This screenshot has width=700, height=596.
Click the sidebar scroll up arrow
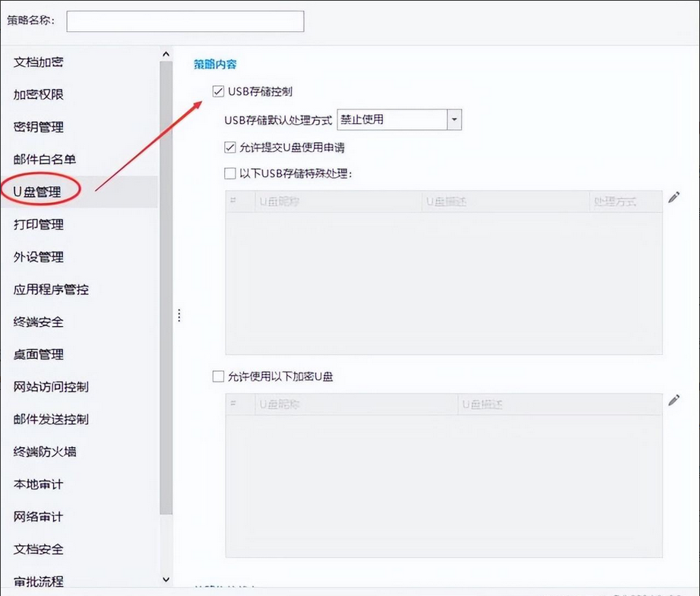pos(166,54)
